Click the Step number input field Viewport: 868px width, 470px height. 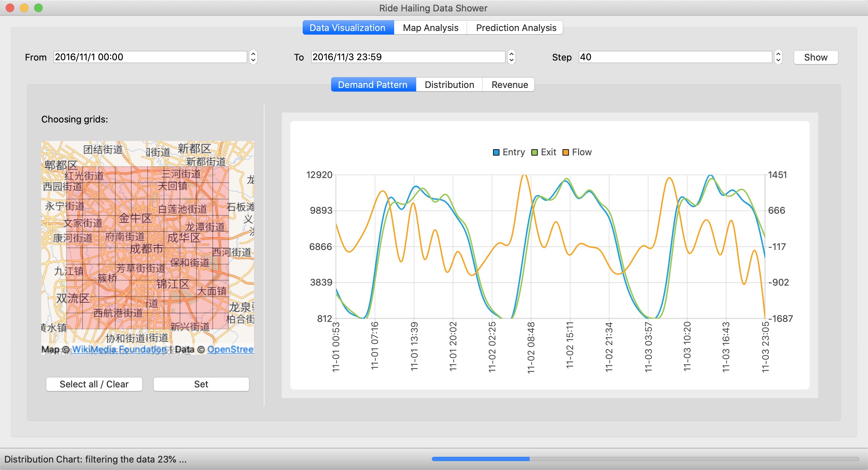(675, 57)
